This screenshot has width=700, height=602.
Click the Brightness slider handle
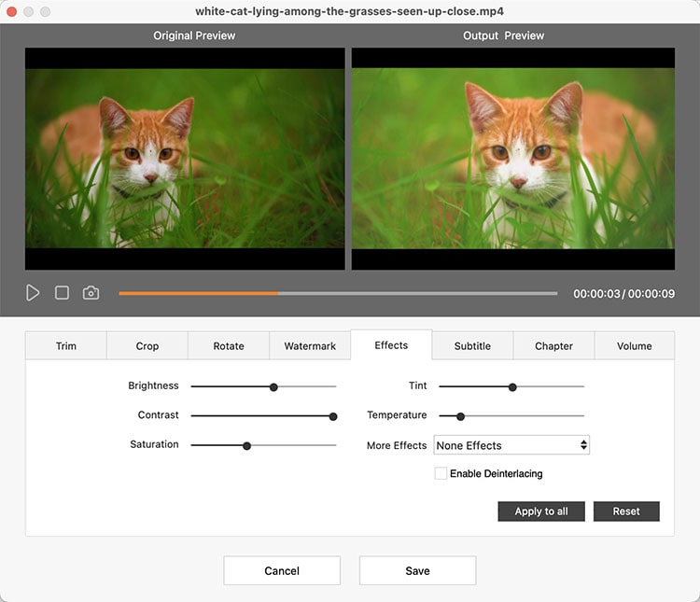point(273,386)
